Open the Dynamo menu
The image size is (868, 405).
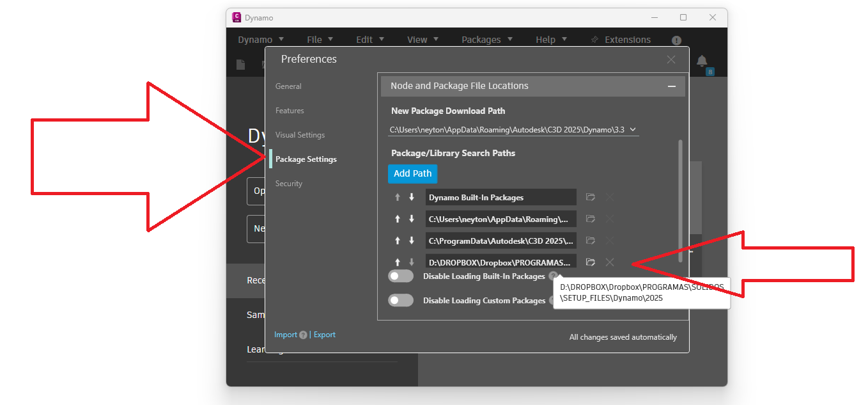click(x=261, y=40)
